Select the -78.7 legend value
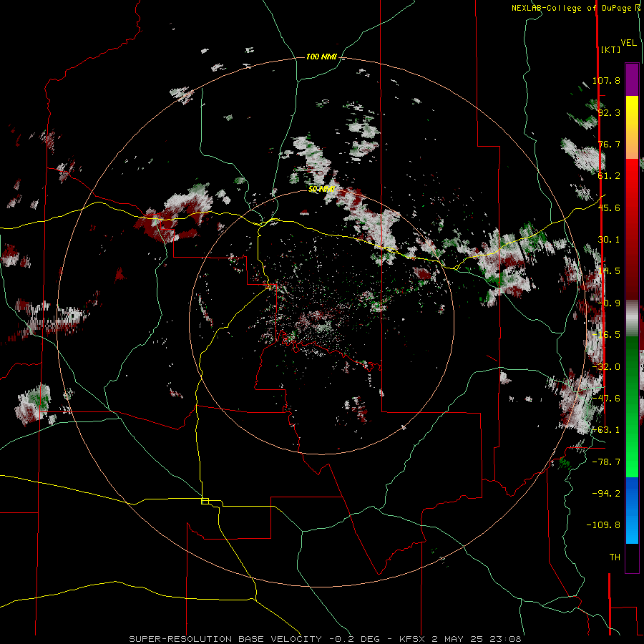 click(x=606, y=462)
